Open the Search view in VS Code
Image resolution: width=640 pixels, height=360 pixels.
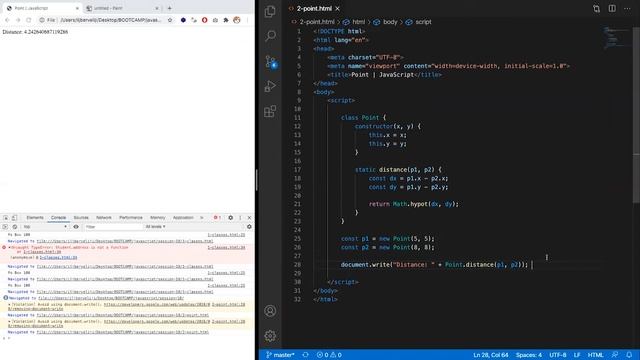270,36
